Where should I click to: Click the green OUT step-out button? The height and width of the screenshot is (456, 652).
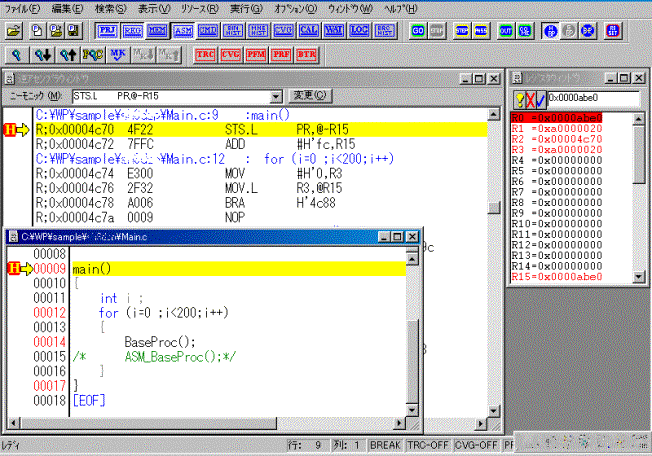(506, 31)
